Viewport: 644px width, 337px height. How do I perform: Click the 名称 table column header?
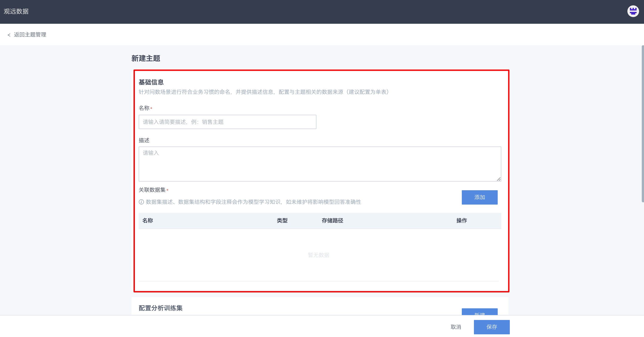(147, 220)
